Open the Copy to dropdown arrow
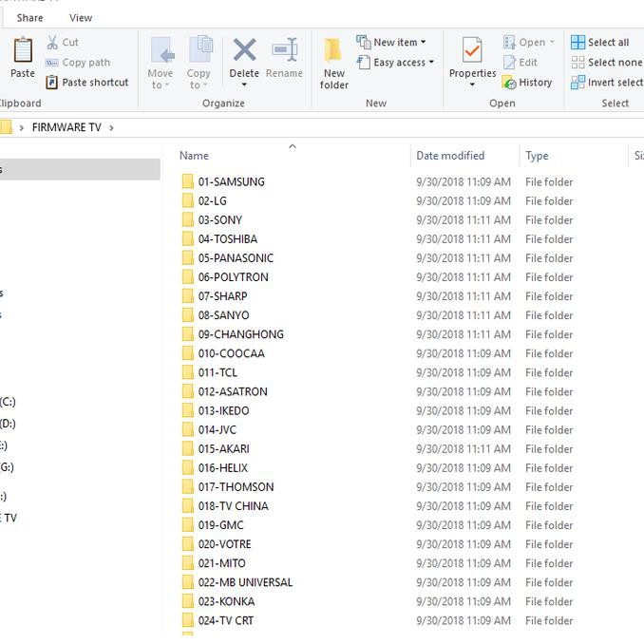Screen dimensions: 644x644 click(x=205, y=85)
